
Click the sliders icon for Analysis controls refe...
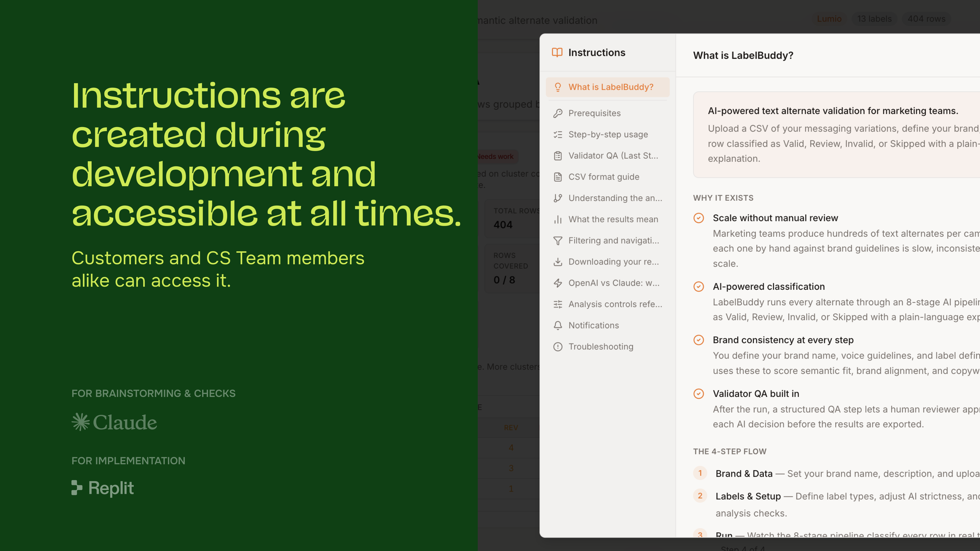click(x=558, y=304)
